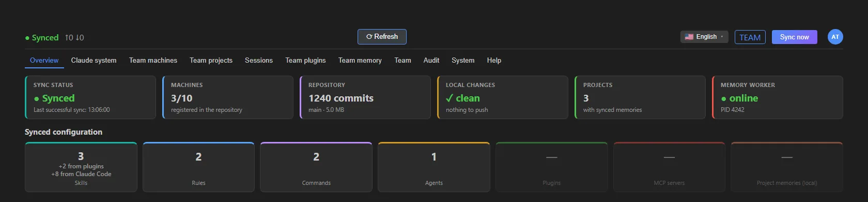This screenshot has height=202, width=868.
Task: Click the '+2 from plugins' text
Action: 81,166
